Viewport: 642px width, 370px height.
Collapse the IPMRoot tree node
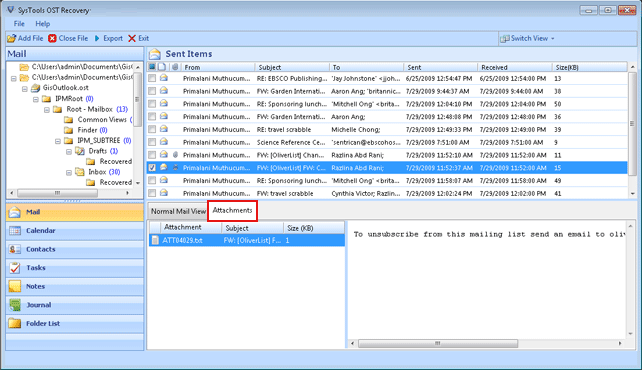(36, 99)
